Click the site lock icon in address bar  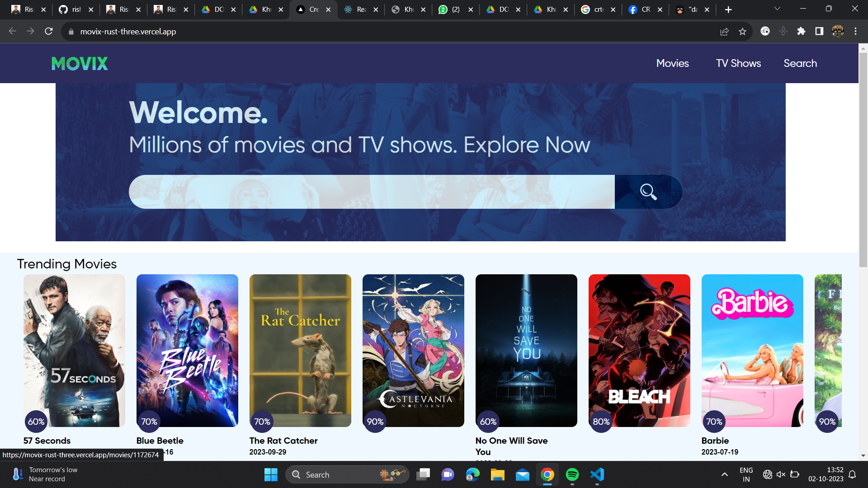(71, 32)
